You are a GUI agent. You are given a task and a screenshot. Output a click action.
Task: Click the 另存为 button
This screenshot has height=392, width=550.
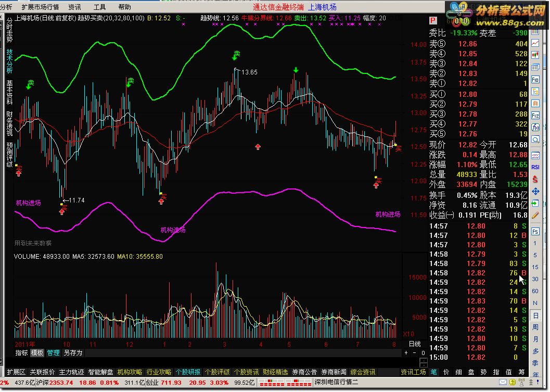(x=73, y=352)
